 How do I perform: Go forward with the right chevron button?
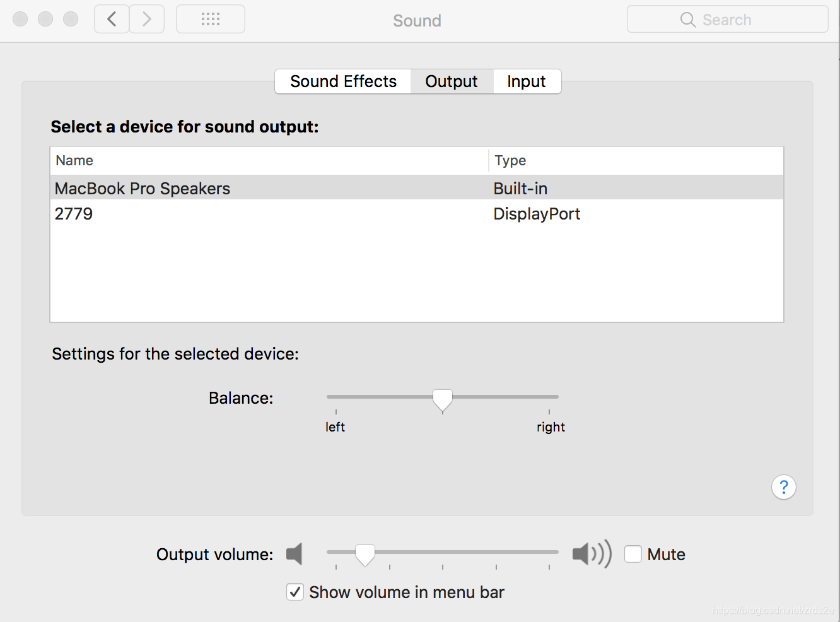click(147, 19)
